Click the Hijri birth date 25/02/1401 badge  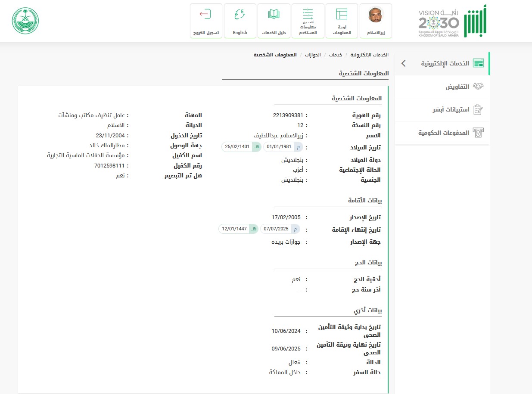241,147
